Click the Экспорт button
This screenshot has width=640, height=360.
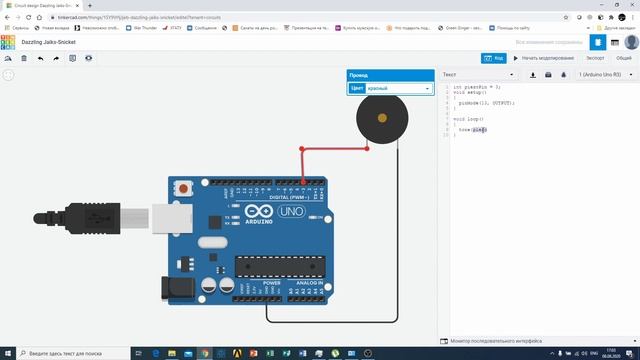point(595,58)
